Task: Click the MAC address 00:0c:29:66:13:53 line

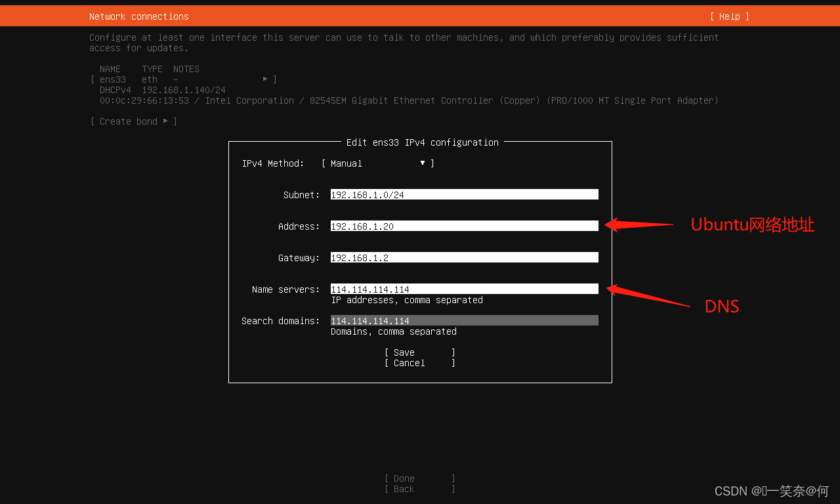Action: [x=409, y=100]
